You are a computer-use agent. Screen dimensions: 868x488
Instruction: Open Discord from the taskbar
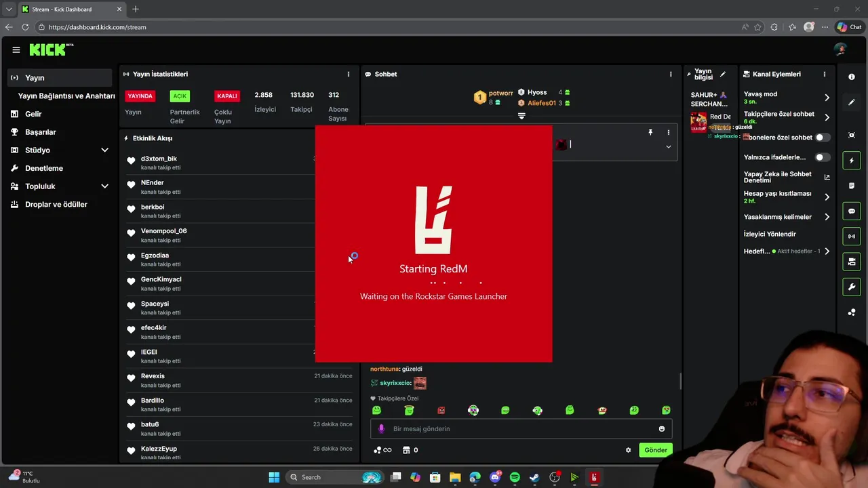pos(495,477)
